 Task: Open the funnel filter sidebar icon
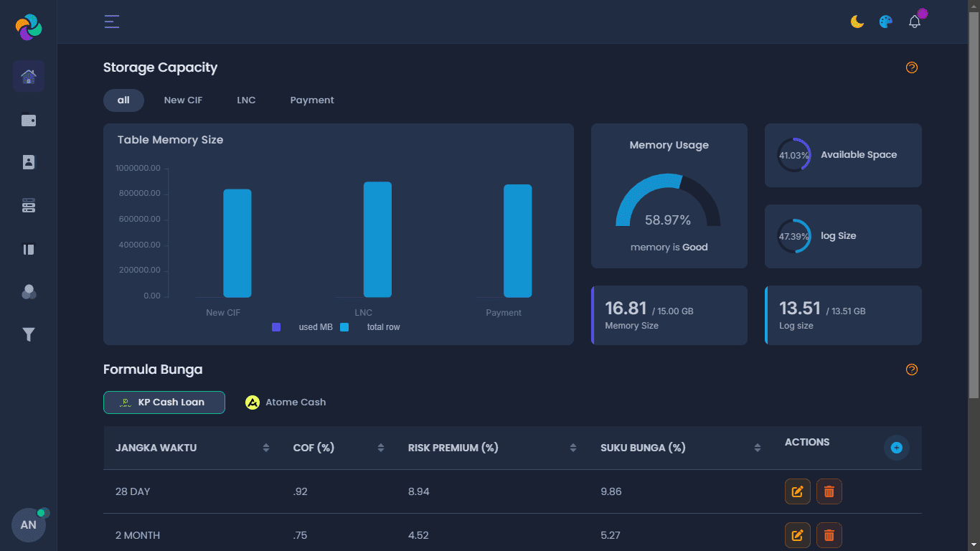point(29,334)
